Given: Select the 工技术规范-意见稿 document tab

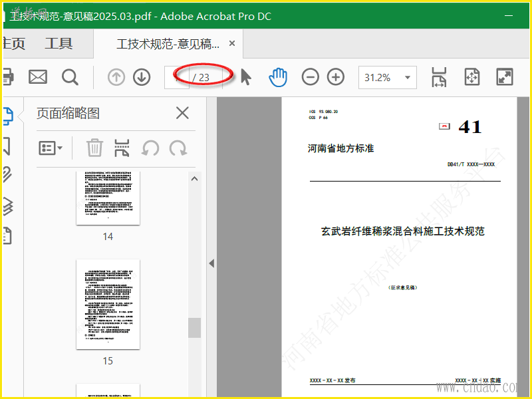Looking at the screenshot, I should [x=168, y=44].
